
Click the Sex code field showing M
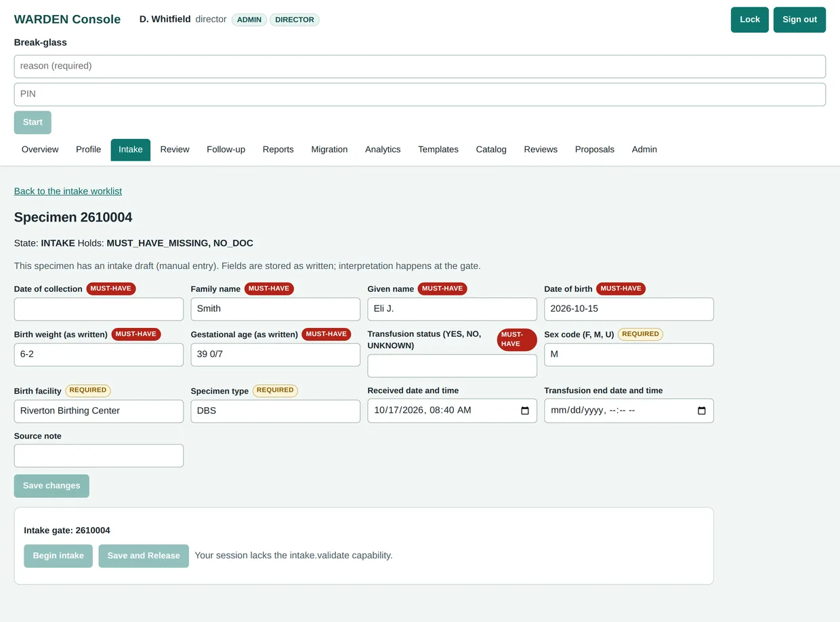tap(629, 354)
